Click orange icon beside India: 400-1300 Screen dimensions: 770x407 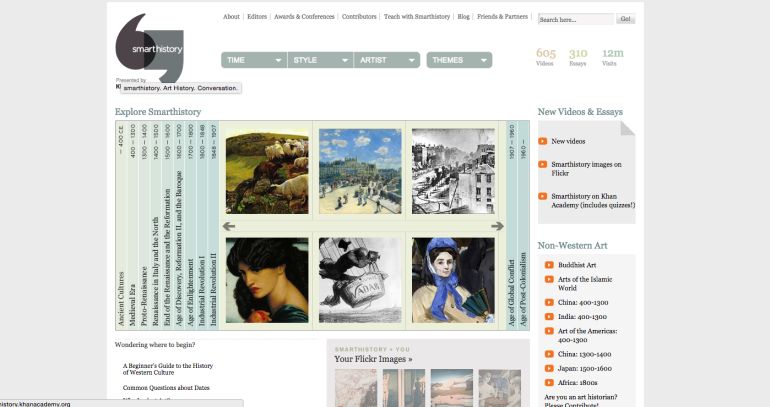[x=549, y=316]
